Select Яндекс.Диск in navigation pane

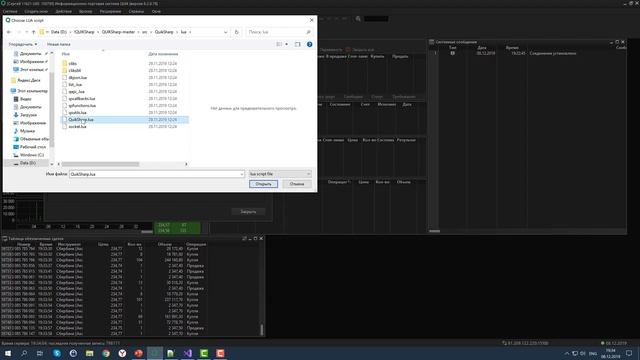[x=29, y=80]
